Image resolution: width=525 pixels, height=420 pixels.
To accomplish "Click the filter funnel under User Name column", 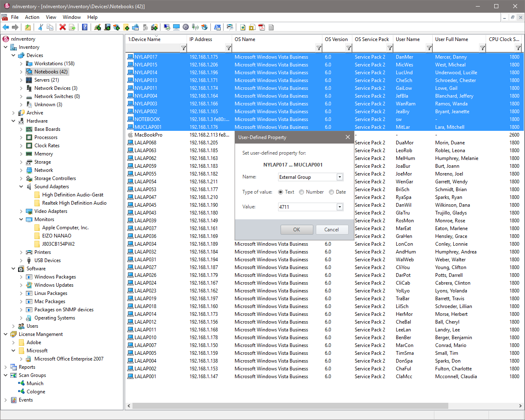I will 429,48.
